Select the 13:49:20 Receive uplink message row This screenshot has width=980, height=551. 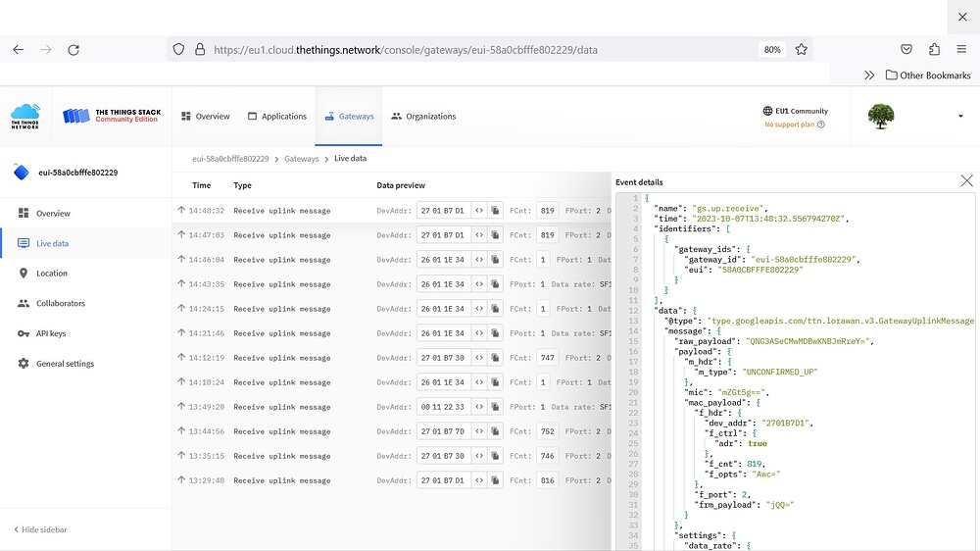[x=392, y=407]
